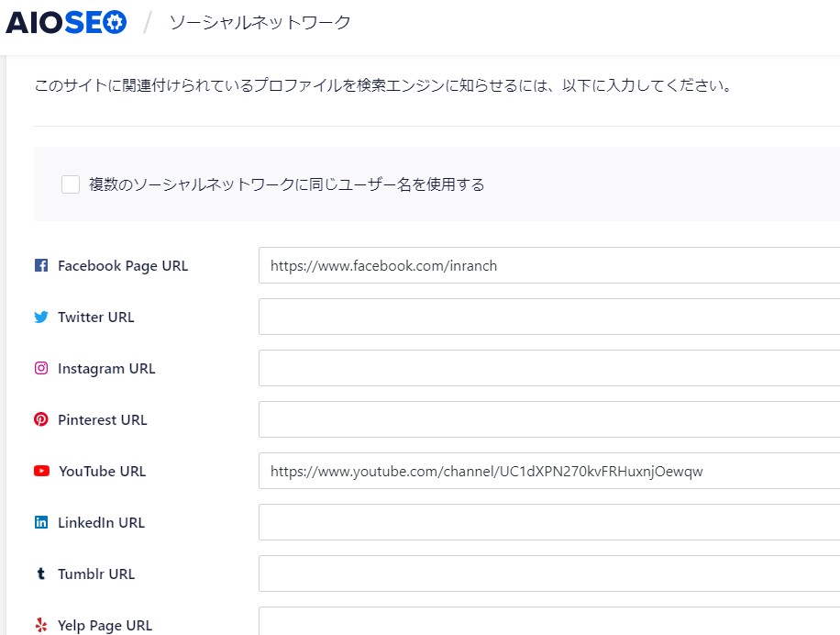Focus the Instagram URL text box
Screen dimensions: 840x635
[549, 368]
